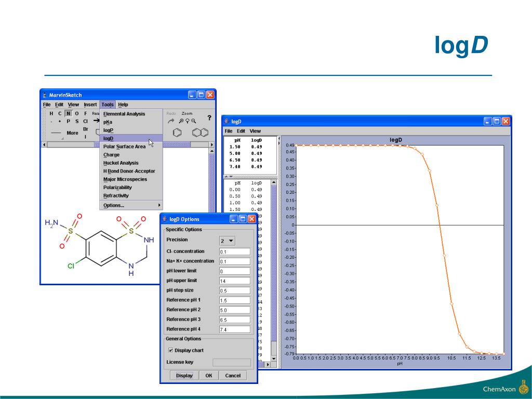
Task: Select the Fluorine (F) atom button
Action: pyautogui.click(x=86, y=114)
